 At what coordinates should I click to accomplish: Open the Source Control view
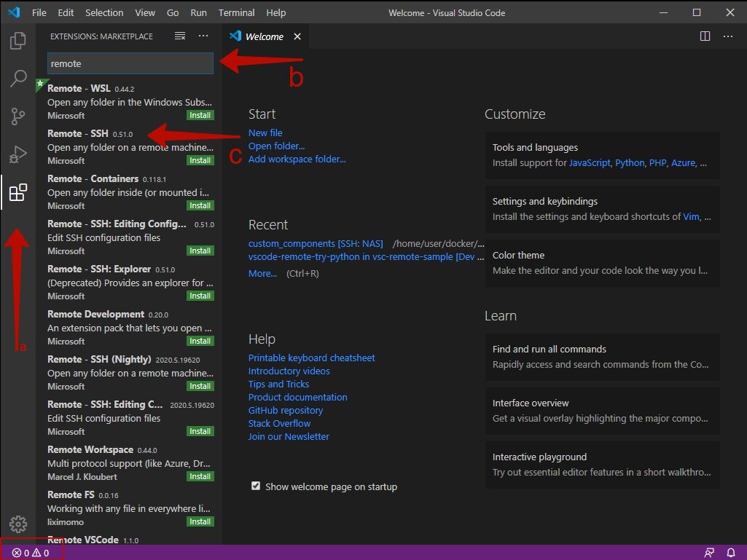(x=18, y=117)
